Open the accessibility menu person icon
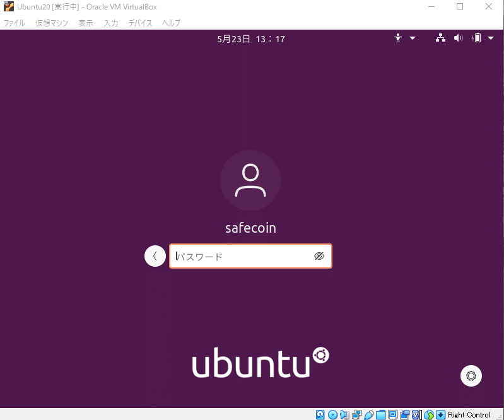504x420 pixels. 398,38
